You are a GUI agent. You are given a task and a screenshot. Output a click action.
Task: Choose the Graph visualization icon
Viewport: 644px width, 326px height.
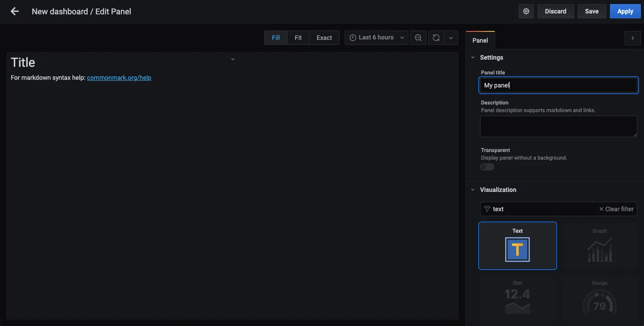(599, 250)
